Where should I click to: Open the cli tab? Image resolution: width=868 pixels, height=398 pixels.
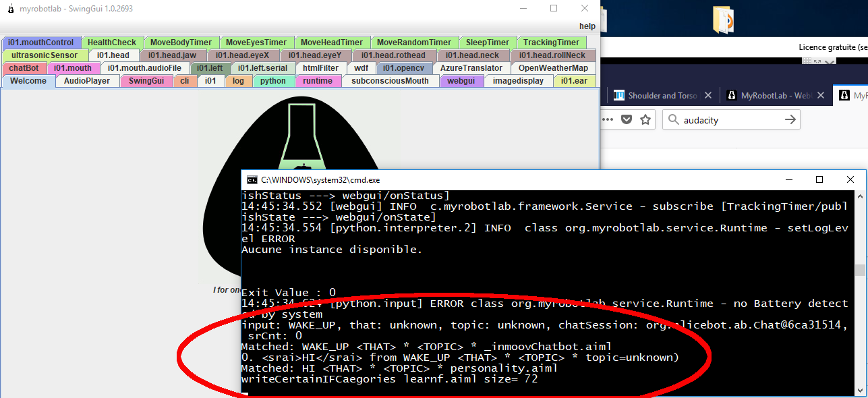(x=185, y=81)
